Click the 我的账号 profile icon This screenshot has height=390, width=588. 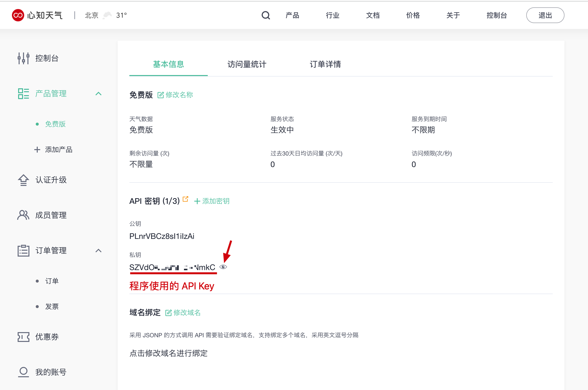pyautogui.click(x=23, y=372)
